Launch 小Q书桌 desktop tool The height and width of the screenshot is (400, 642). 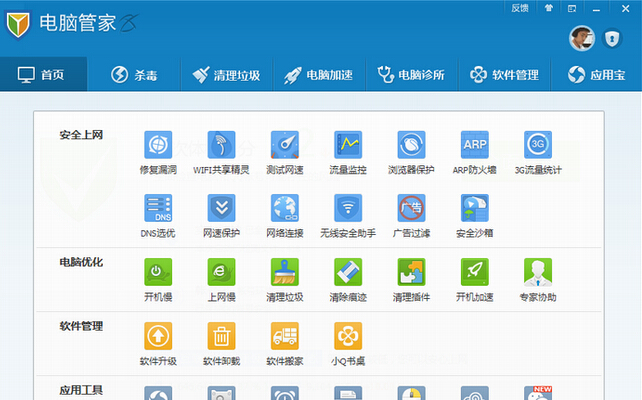[348, 336]
